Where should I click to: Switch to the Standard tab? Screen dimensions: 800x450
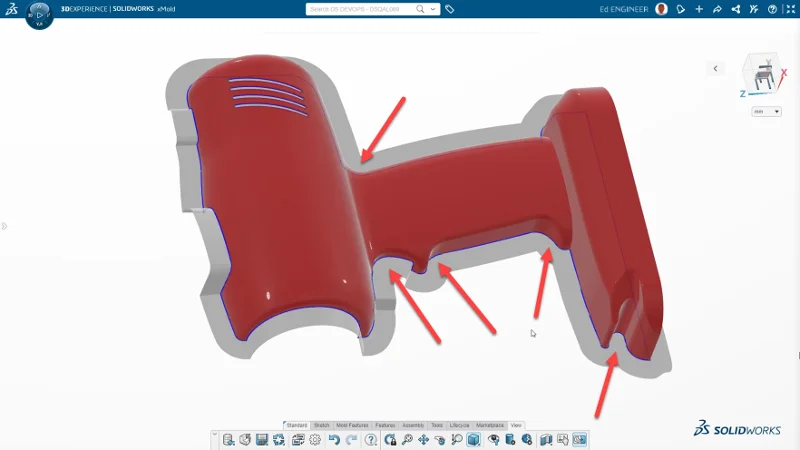click(296, 425)
